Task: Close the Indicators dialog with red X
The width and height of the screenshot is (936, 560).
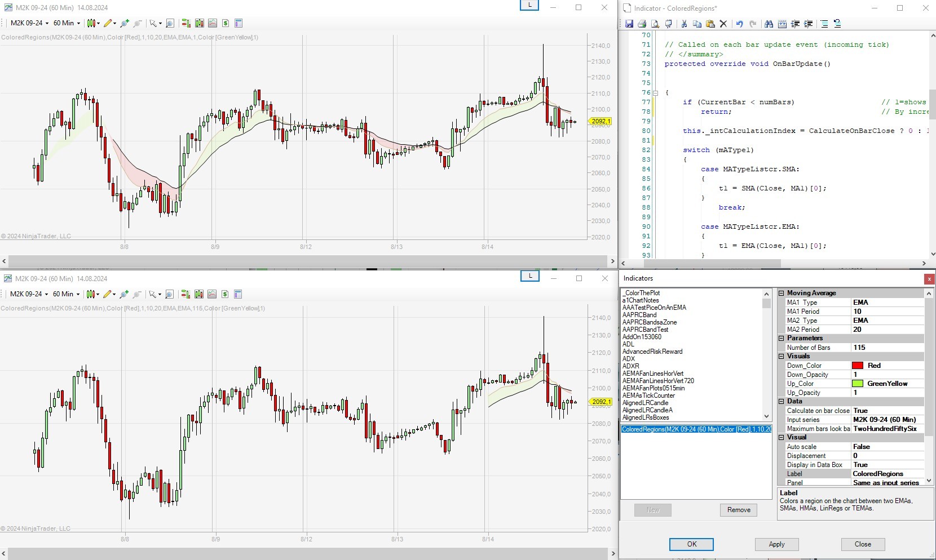Action: (929, 279)
